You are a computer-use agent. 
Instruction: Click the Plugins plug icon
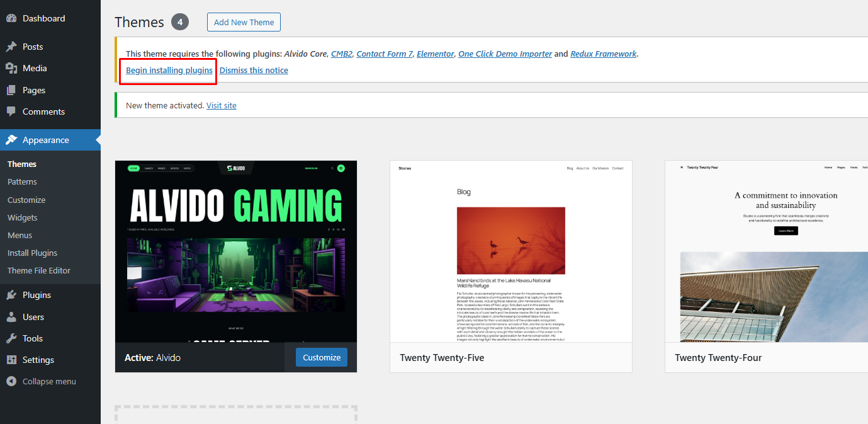(x=11, y=295)
